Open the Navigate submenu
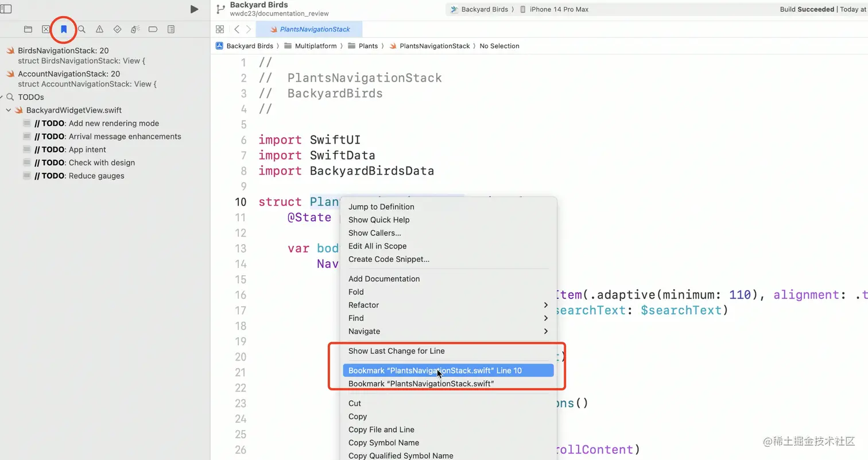Viewport: 868px width, 460px height. [448, 331]
